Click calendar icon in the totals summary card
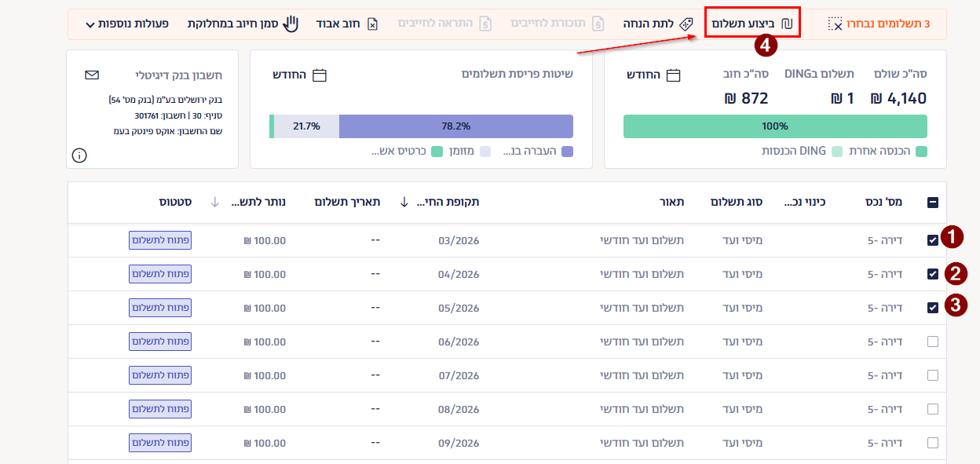Viewport: 980px width, 464px height. click(x=673, y=75)
